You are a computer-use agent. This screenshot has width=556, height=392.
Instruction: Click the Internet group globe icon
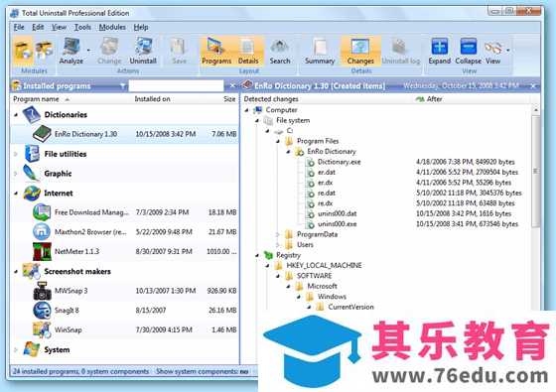32,194
